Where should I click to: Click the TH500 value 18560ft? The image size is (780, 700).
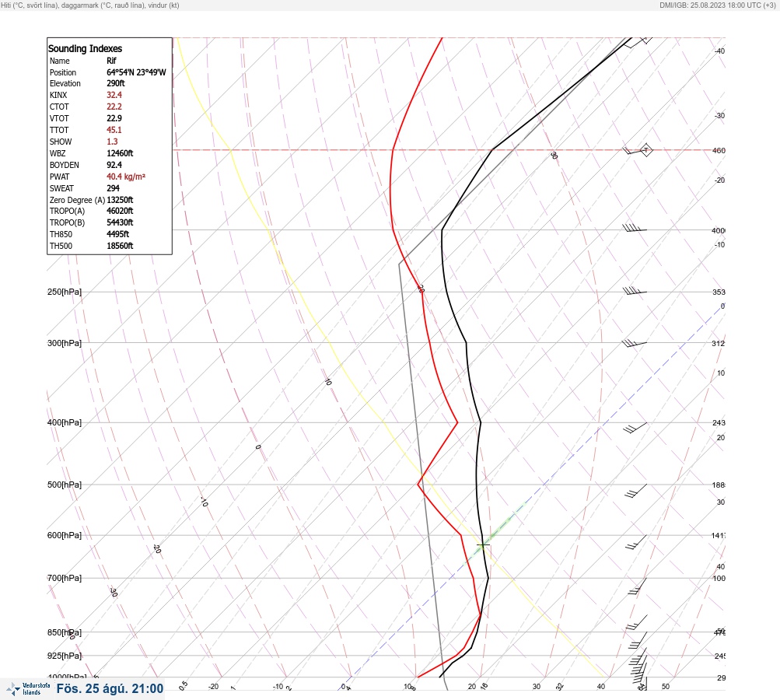pyautogui.click(x=120, y=247)
